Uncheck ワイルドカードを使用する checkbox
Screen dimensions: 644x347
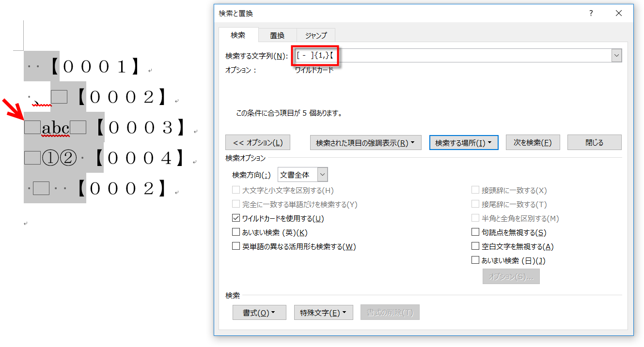236,219
